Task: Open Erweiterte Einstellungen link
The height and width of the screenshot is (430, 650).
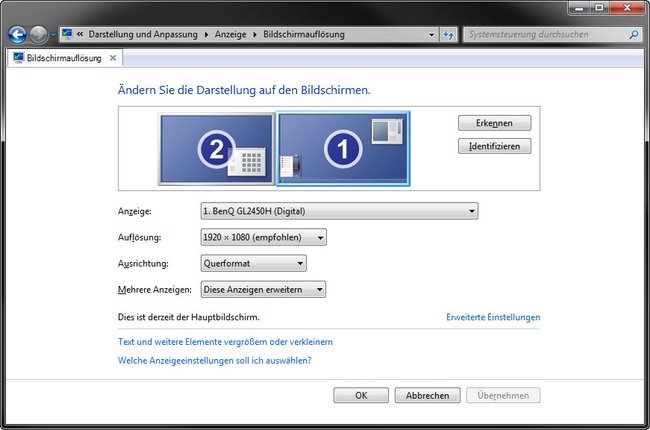Action: pyautogui.click(x=493, y=317)
